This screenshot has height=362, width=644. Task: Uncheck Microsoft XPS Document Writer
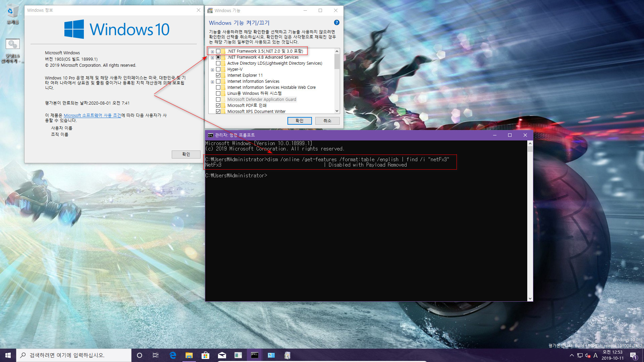(218, 111)
